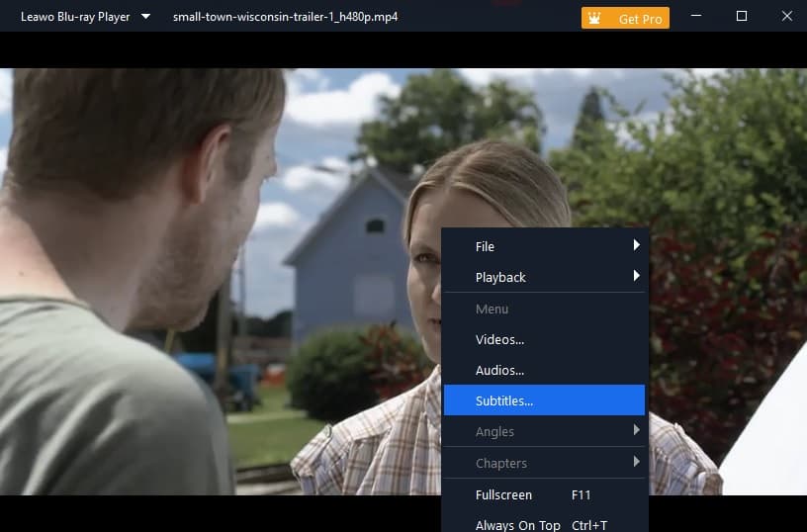Open the Leawo Blu-ray Player dropdown arrow
The height and width of the screenshot is (532, 807).
coord(145,17)
